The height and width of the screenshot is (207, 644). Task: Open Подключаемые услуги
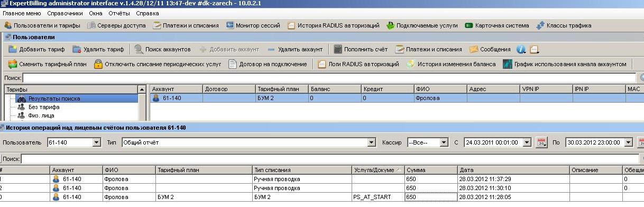(x=422, y=25)
